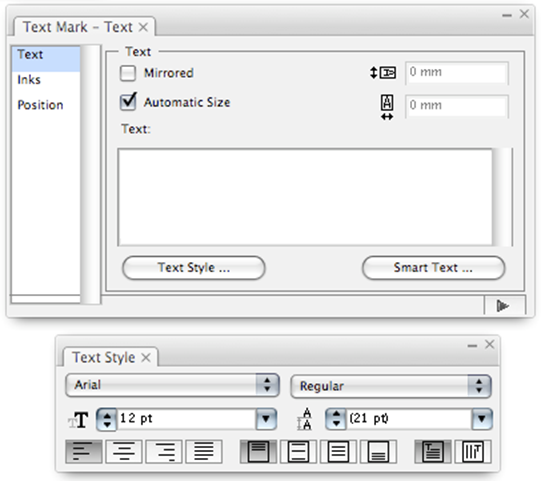541x481 pixels.
Task: Expand the 12 pt font size dropdown
Action: pos(266,419)
